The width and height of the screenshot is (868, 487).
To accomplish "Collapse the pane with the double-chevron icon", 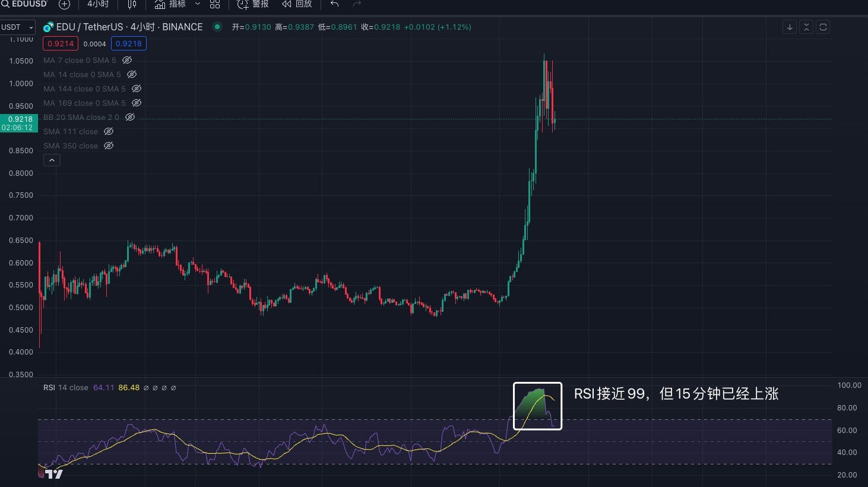I will point(806,27).
